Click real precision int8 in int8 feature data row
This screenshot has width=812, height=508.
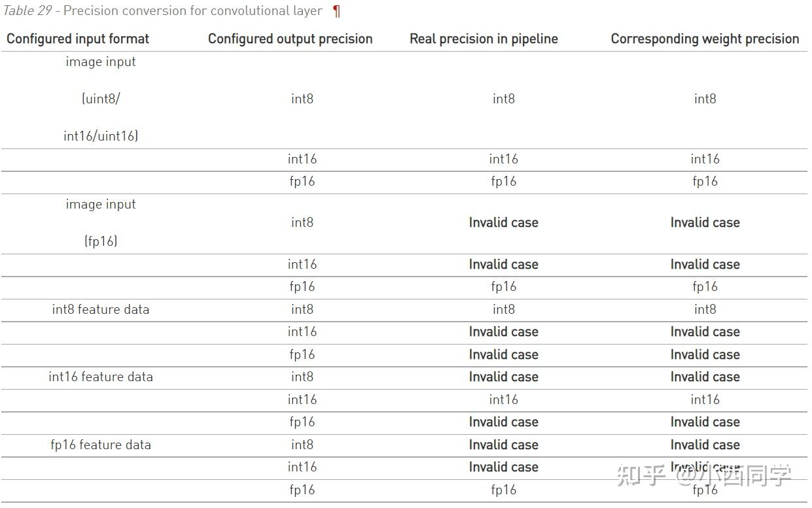(x=503, y=309)
